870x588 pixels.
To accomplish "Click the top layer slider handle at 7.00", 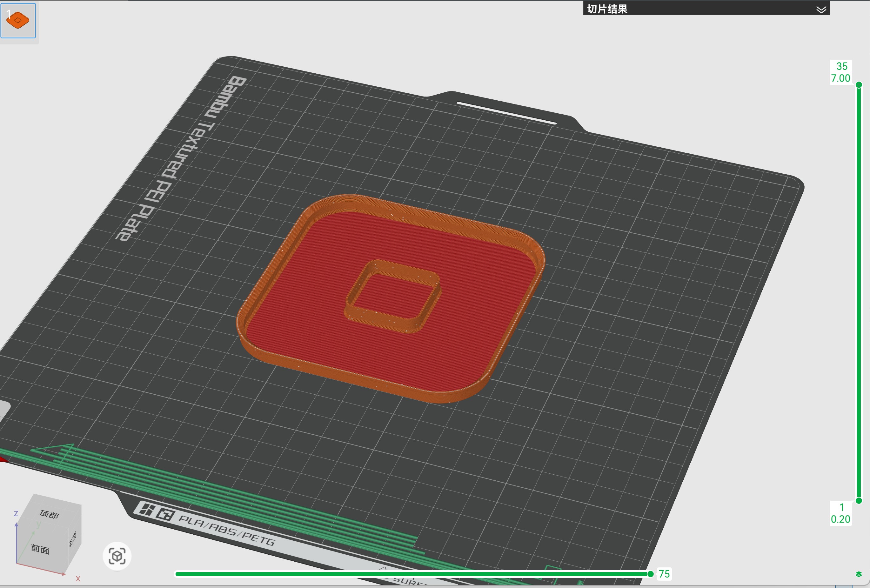I will point(859,85).
